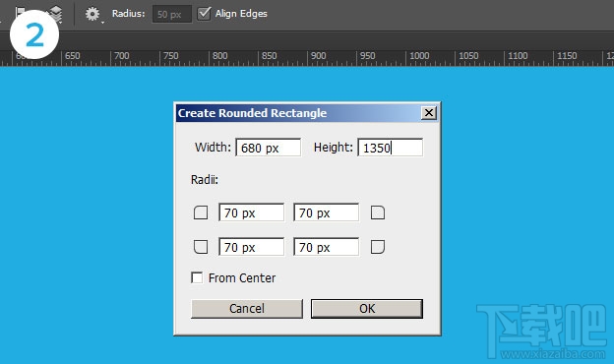The width and height of the screenshot is (614, 364).
Task: Click the OK button
Action: pyautogui.click(x=367, y=309)
